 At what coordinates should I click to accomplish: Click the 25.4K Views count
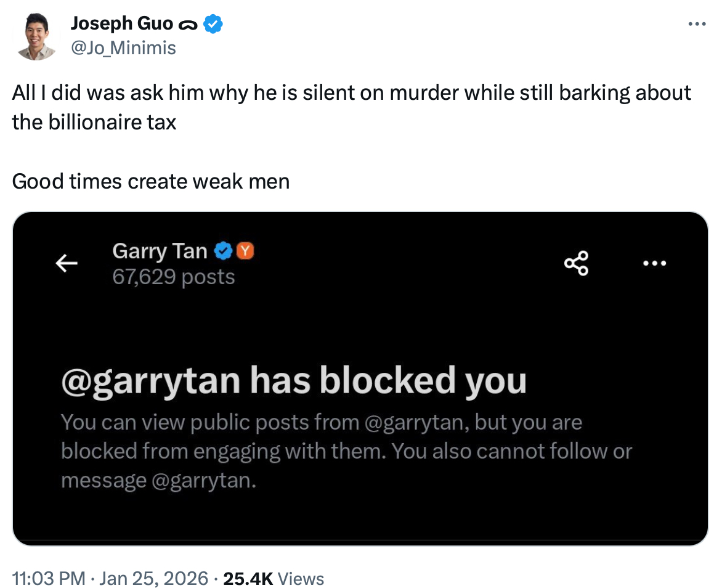pos(273,579)
